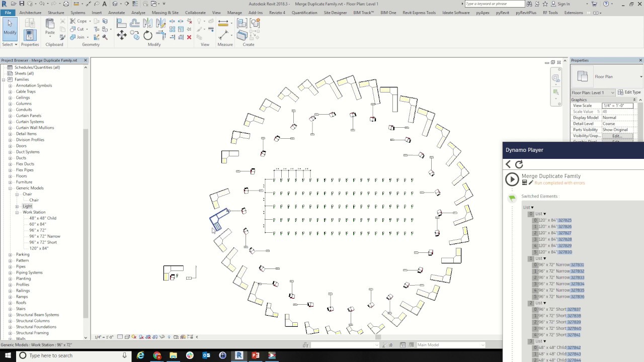This screenshot has width=644, height=362.
Task: Select the Offset tool in Modify panel
Action: pos(135,23)
